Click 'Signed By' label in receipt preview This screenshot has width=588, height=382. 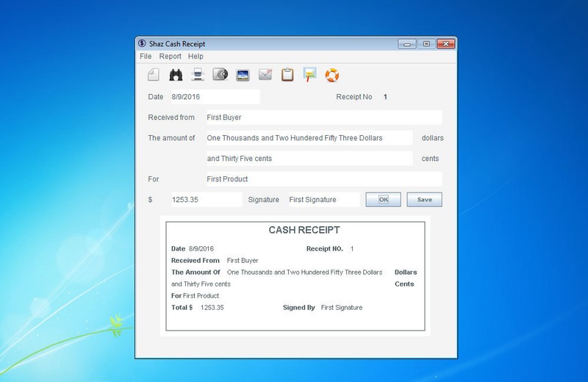[299, 307]
